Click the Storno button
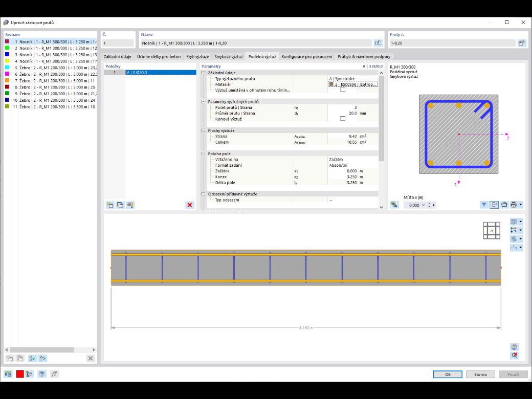The image size is (532, 399). 480,374
